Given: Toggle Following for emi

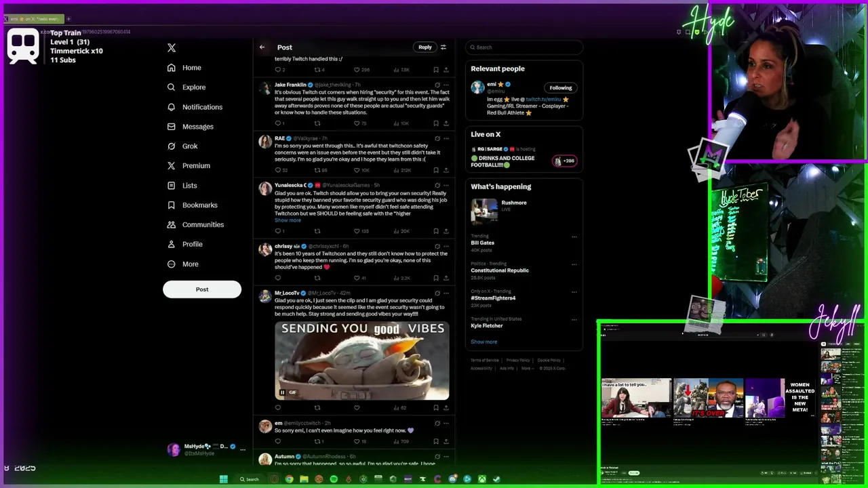Looking at the screenshot, I should [x=561, y=87].
